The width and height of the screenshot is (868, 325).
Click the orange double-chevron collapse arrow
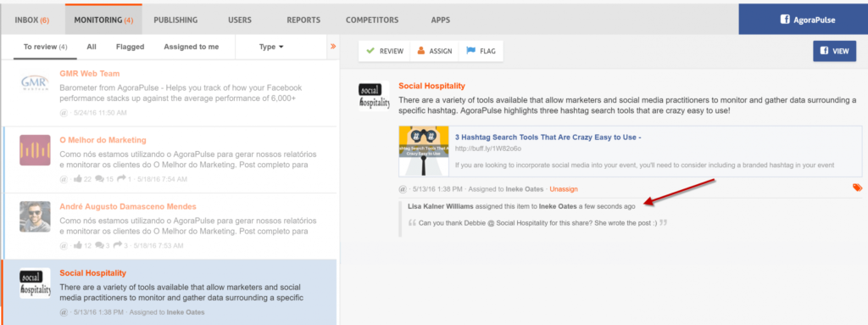(332, 47)
